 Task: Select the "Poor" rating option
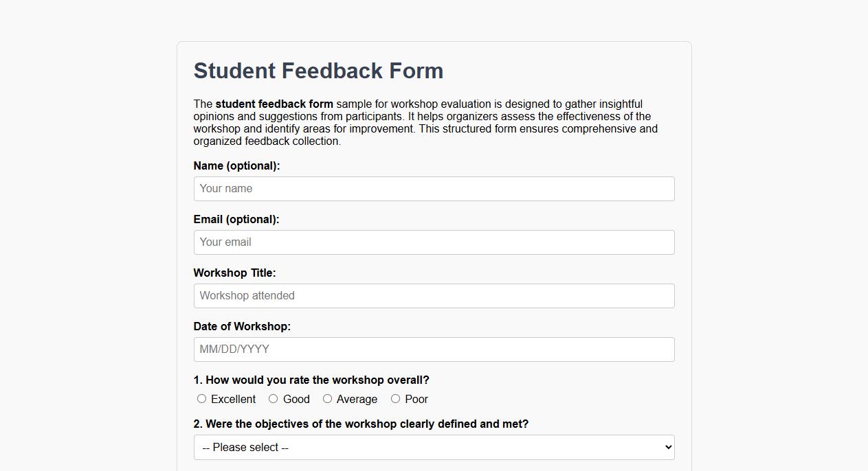pyautogui.click(x=395, y=398)
